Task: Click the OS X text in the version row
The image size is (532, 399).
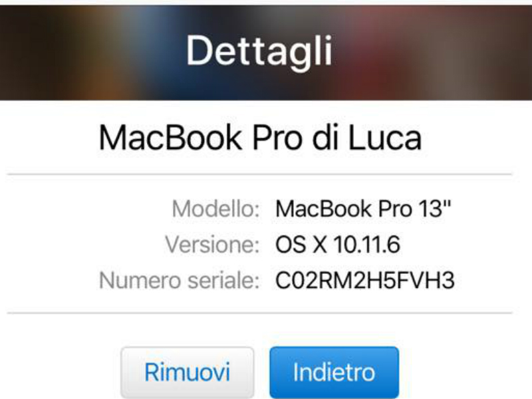Action: [301, 244]
